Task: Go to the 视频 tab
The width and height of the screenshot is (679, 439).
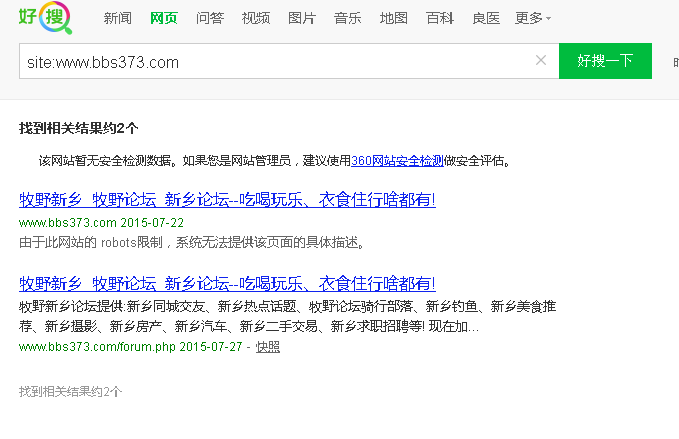Action: [255, 18]
